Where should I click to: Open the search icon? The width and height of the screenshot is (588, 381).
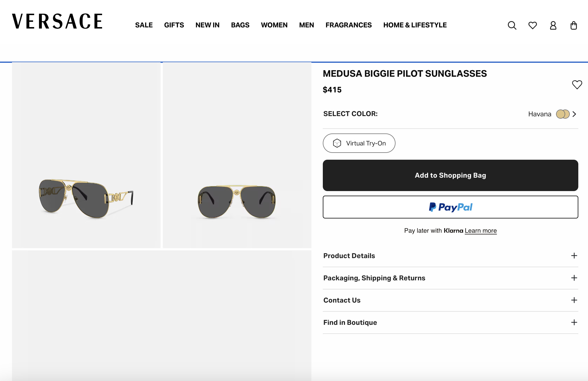(x=512, y=25)
